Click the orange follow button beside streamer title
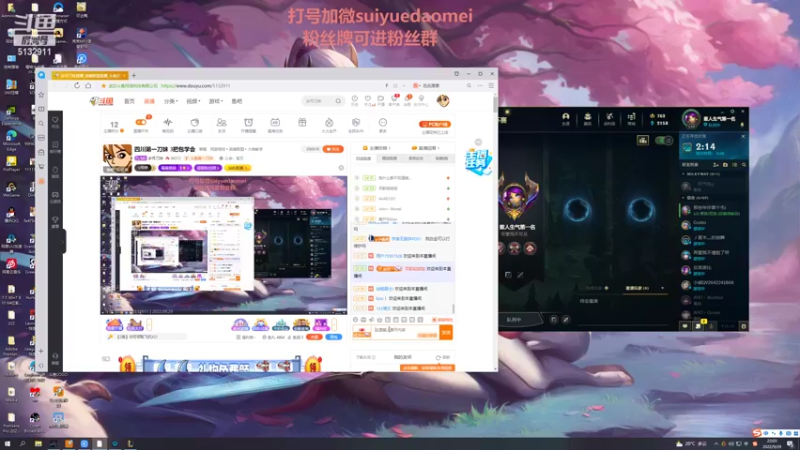The height and width of the screenshot is (450, 800). (334, 149)
